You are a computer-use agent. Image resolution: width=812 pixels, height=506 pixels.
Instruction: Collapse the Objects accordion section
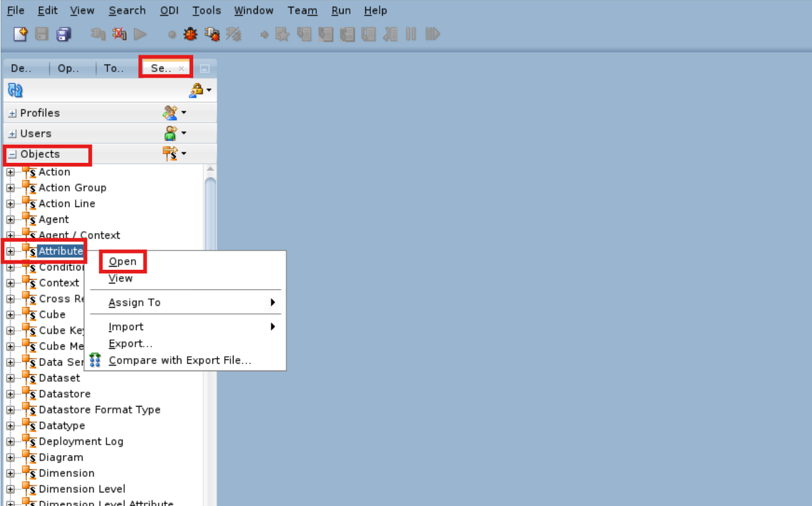[x=11, y=154]
